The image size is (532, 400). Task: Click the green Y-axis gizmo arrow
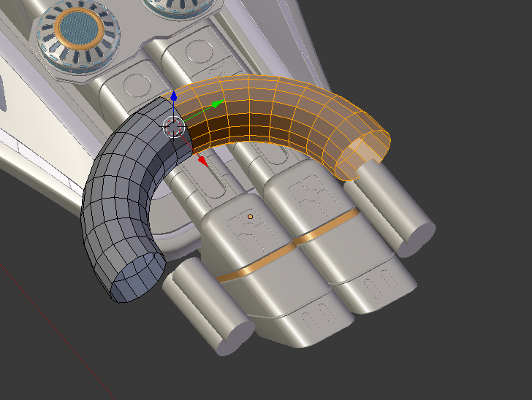218,104
